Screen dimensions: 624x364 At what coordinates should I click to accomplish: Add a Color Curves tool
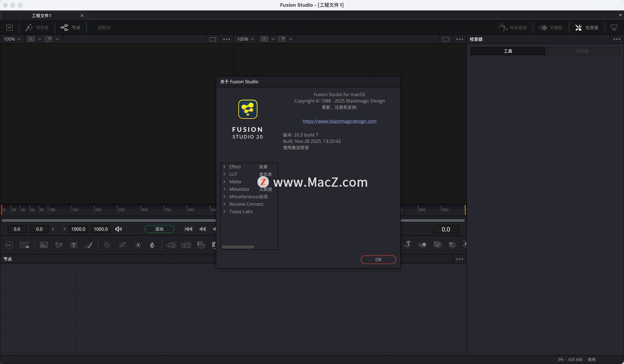pyautogui.click(x=123, y=245)
